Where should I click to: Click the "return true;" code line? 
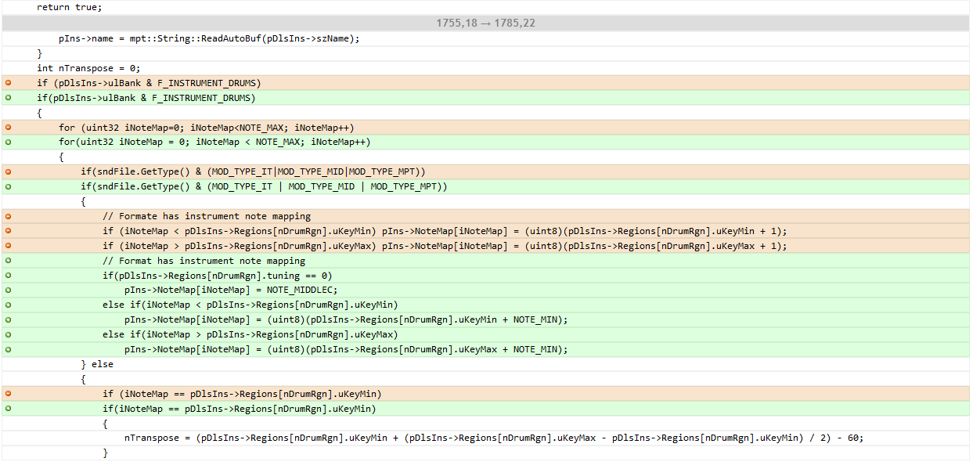click(x=485, y=7)
